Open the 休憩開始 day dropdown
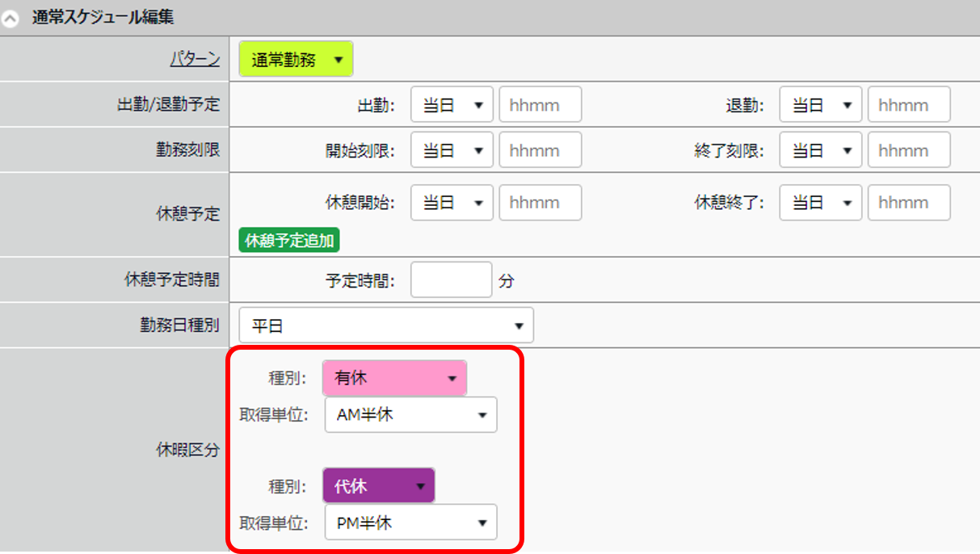Screen dimensions: 980x554 tap(452, 203)
